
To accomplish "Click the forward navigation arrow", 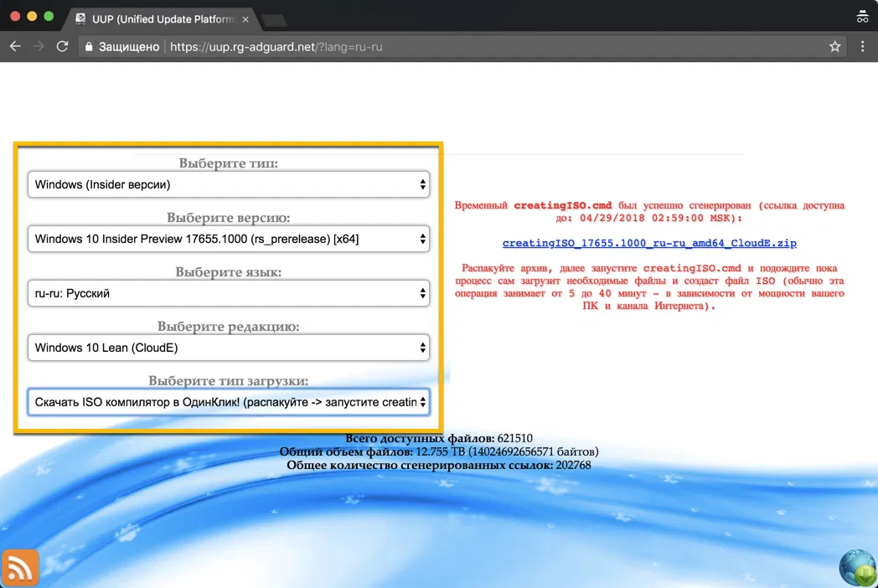I will pyautogui.click(x=38, y=47).
